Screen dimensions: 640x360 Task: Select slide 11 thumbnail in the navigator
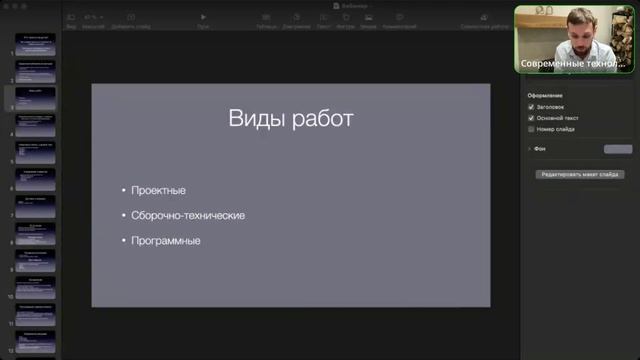pyautogui.click(x=36, y=315)
